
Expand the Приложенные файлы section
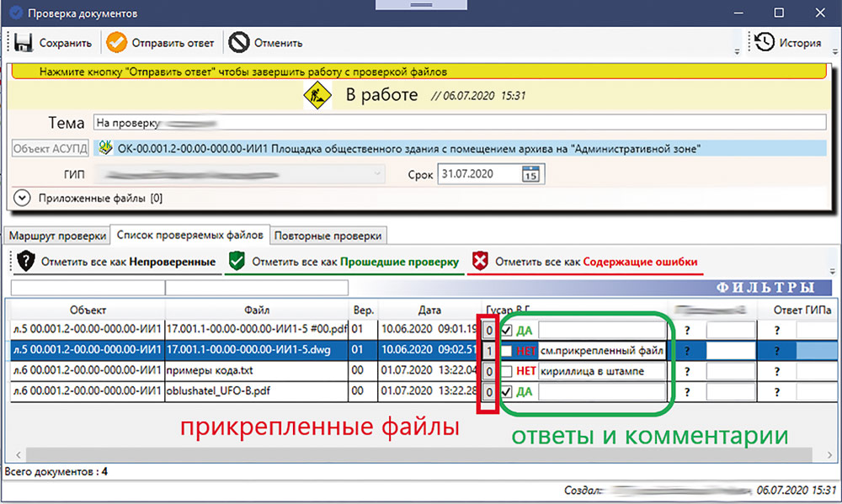coord(23,199)
